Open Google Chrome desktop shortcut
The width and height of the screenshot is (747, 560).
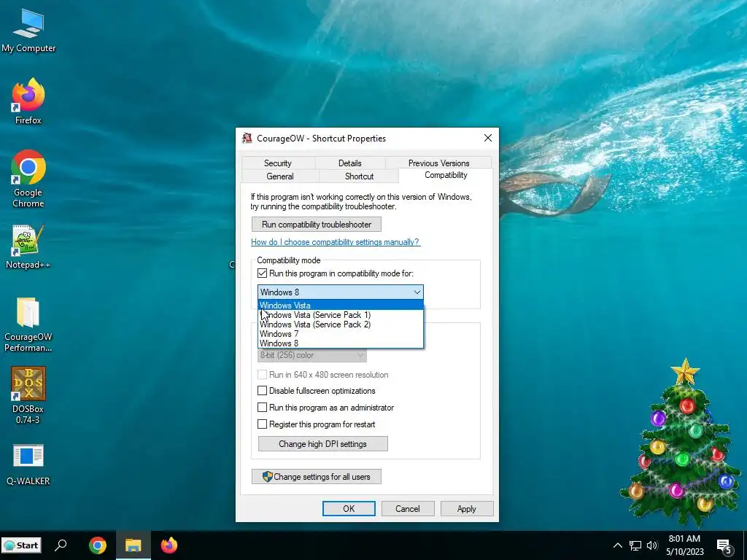(28, 179)
